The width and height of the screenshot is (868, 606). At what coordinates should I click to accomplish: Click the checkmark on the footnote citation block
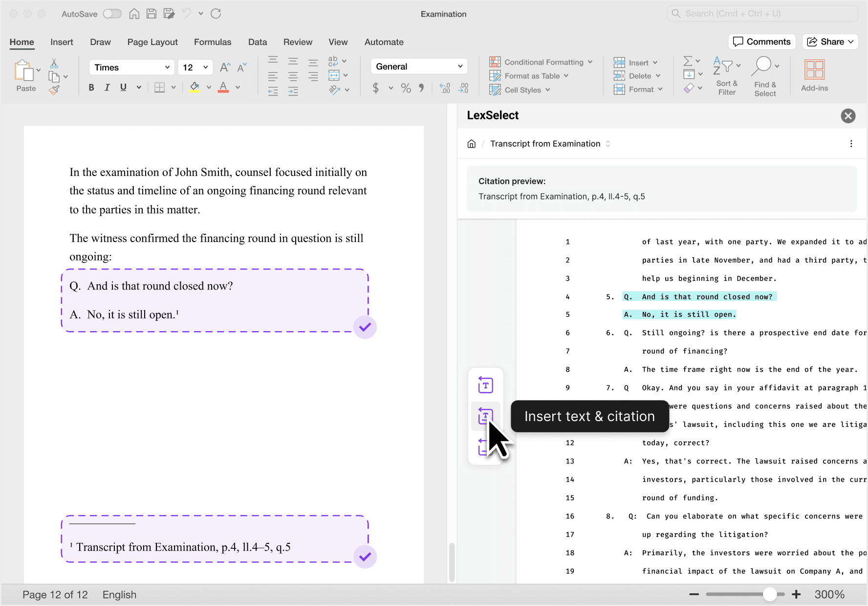pyautogui.click(x=365, y=557)
